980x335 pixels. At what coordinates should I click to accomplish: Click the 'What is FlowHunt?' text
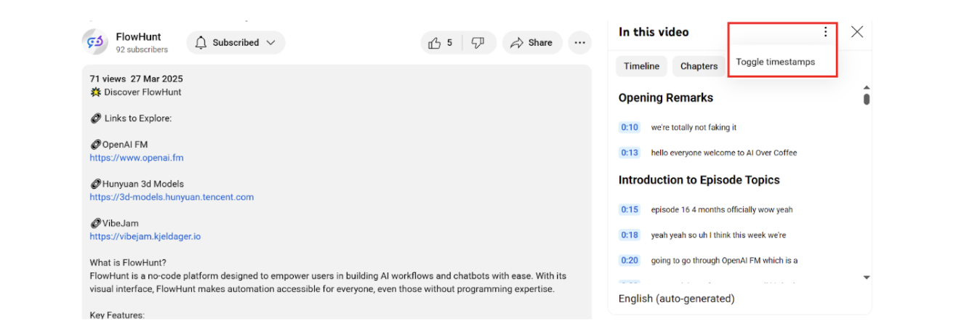(128, 262)
